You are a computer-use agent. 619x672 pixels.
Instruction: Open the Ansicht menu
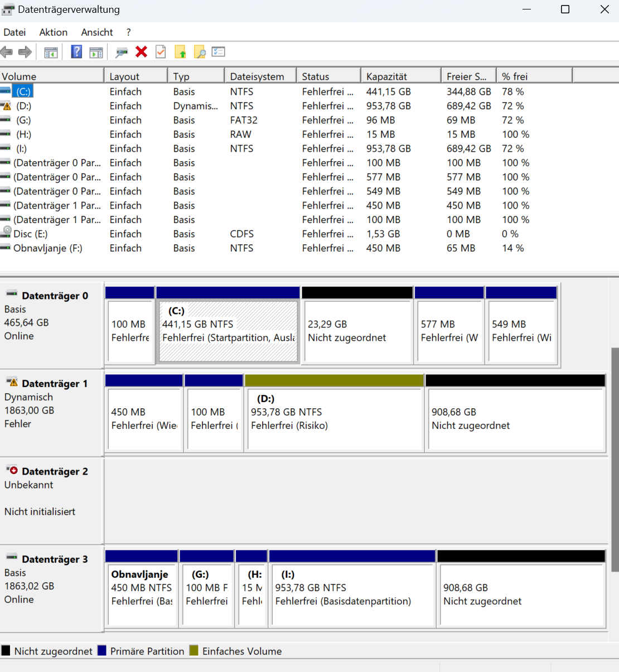coord(97,32)
